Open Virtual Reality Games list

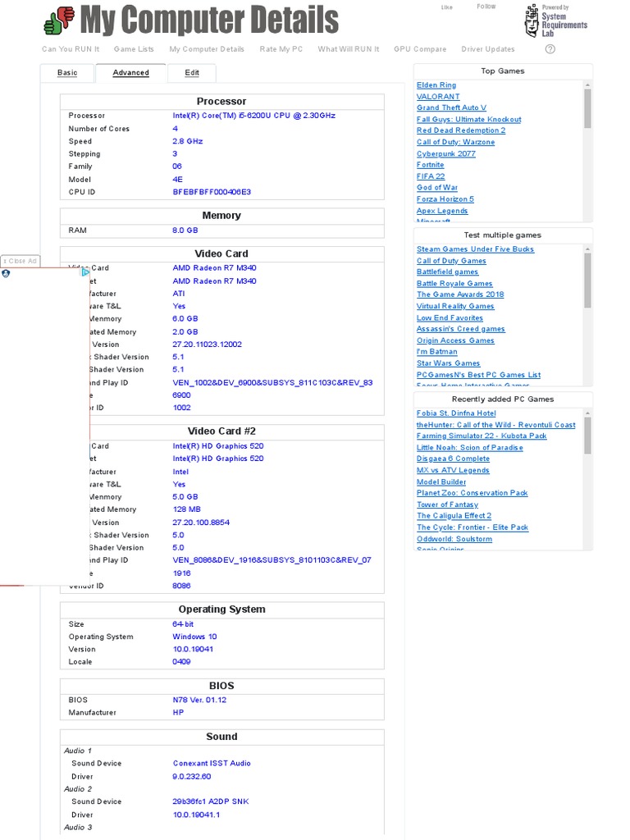pyautogui.click(x=455, y=307)
